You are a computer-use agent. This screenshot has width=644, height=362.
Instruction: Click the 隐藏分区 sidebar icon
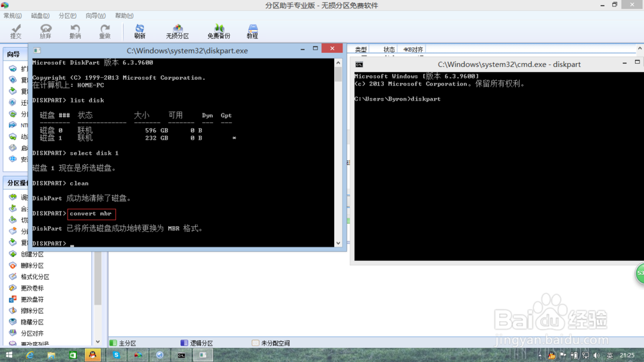point(13,321)
